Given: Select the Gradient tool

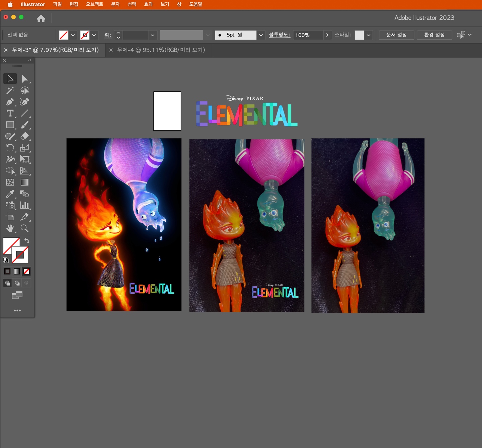Looking at the screenshot, I should 25,182.
